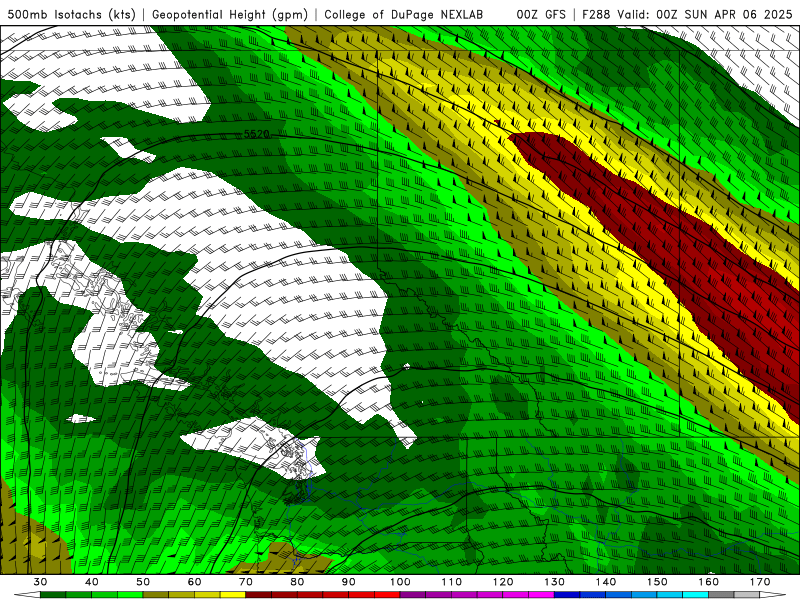Select the dark gray swatch starting at 160
800x600 pixels.
pyautogui.click(x=721, y=595)
